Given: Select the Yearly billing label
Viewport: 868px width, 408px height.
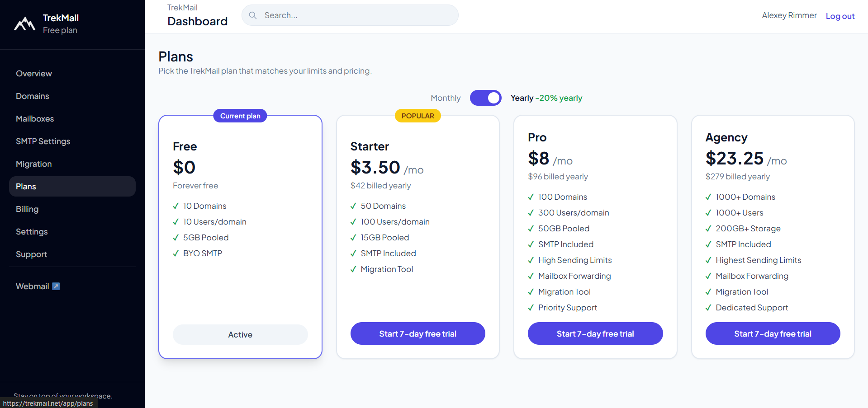Looking at the screenshot, I should click(522, 98).
